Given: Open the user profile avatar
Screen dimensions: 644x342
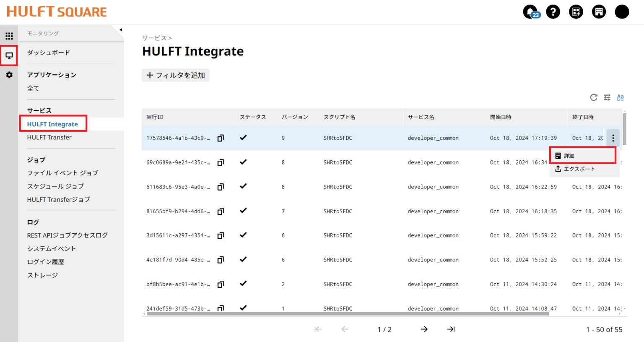Looking at the screenshot, I should pyautogui.click(x=621, y=12).
